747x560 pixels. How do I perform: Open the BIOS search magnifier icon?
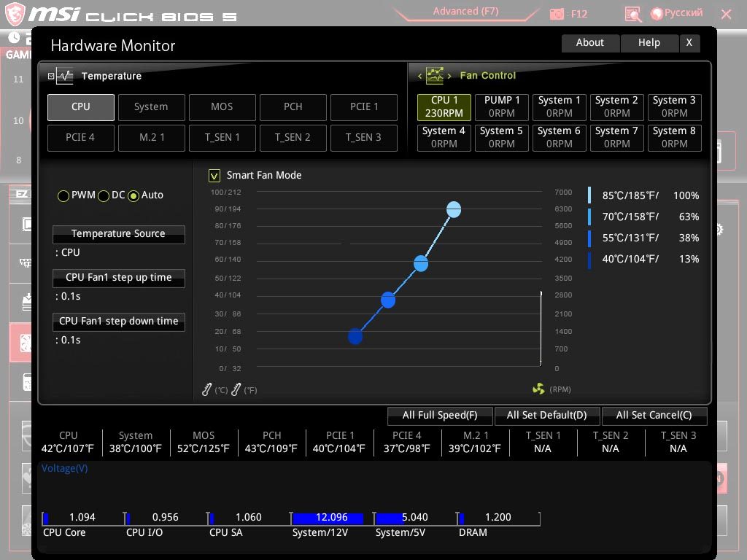[632, 15]
